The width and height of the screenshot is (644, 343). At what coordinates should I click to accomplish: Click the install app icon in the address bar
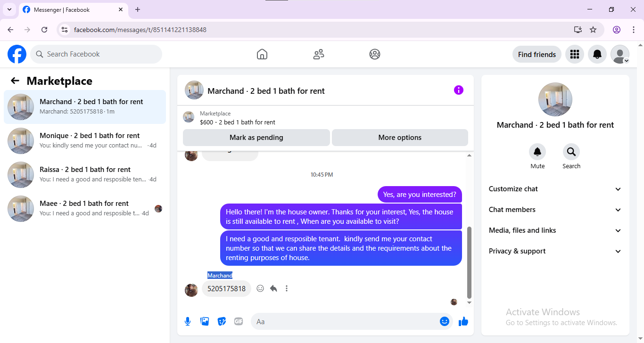[578, 30]
